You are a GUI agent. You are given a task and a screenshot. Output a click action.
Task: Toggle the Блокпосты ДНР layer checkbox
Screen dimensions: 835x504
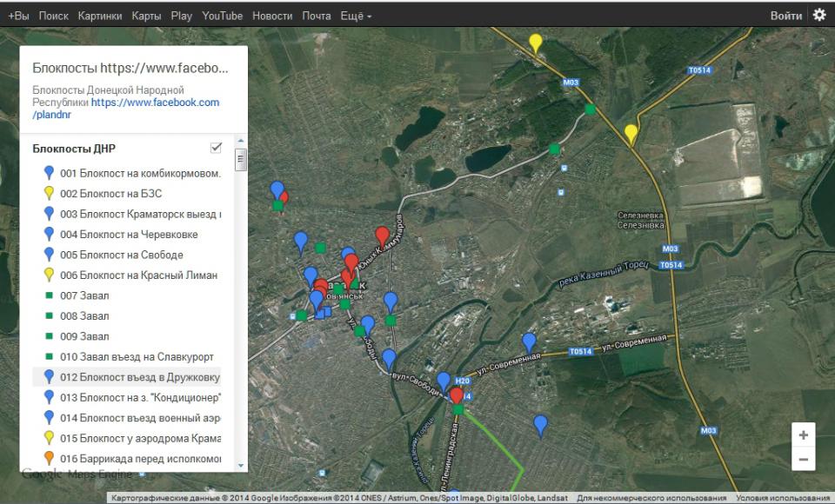tap(217, 148)
